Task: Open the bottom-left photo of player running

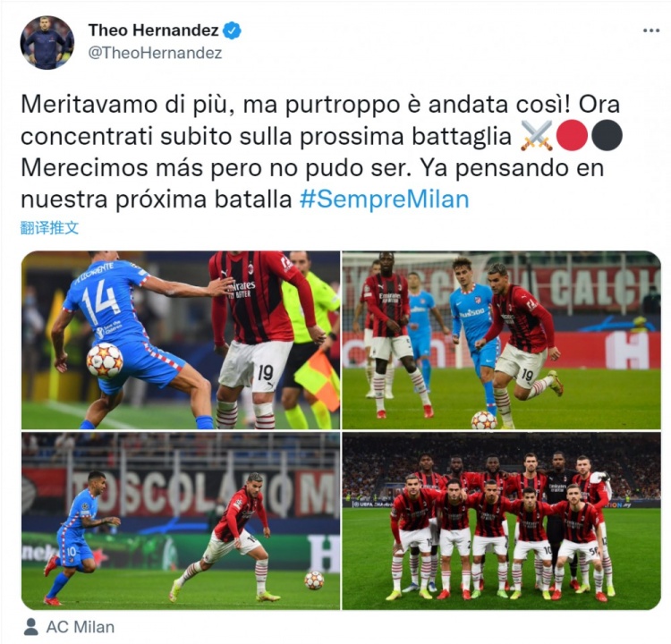Action: [181, 521]
